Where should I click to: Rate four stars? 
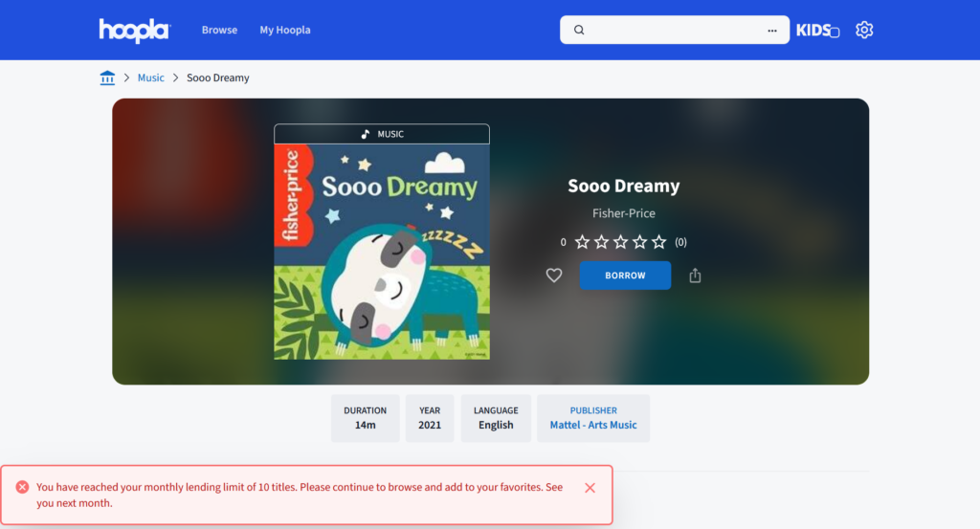(639, 242)
